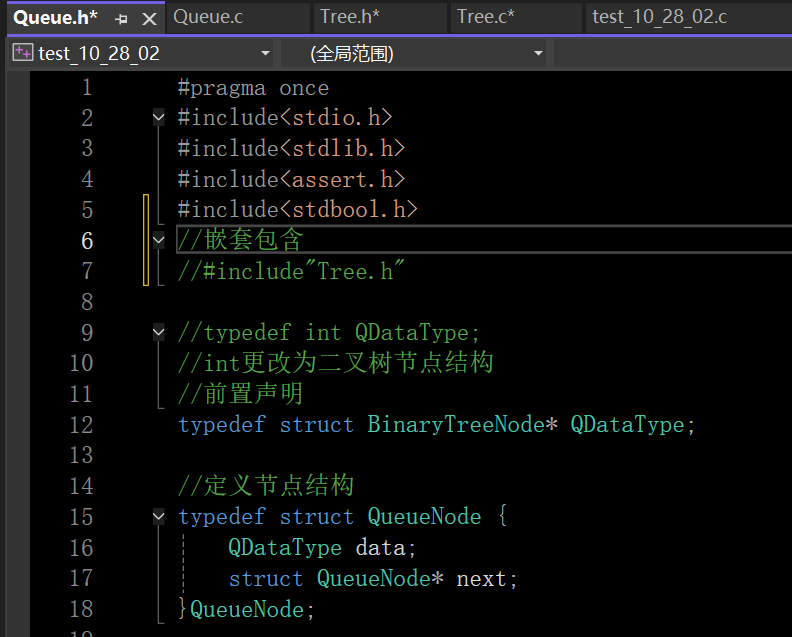792x637 pixels.
Task: Open the Tree.c tab
Action: pyautogui.click(x=485, y=17)
